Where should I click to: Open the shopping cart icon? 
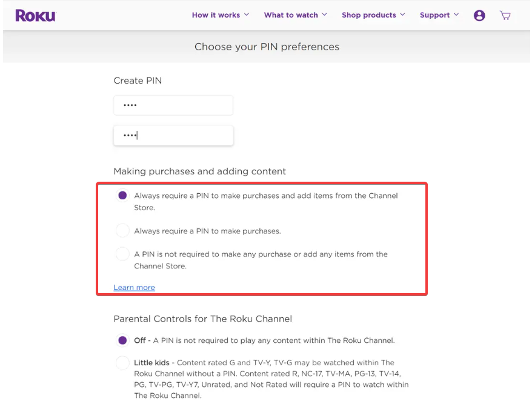(x=505, y=16)
